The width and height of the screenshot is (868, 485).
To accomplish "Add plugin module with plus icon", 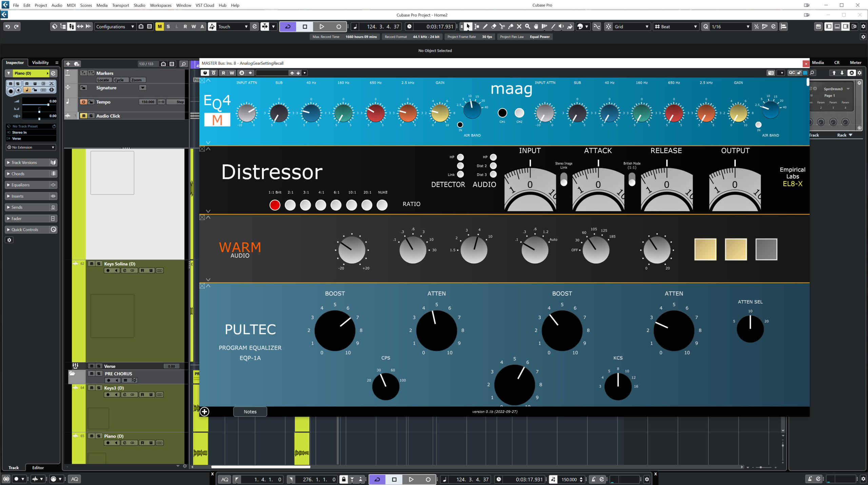I will [x=204, y=411].
